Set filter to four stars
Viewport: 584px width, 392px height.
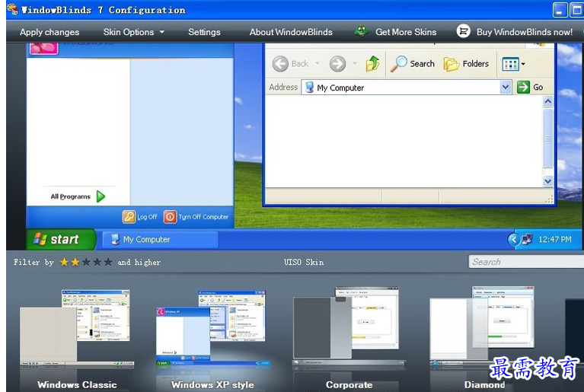(97, 263)
